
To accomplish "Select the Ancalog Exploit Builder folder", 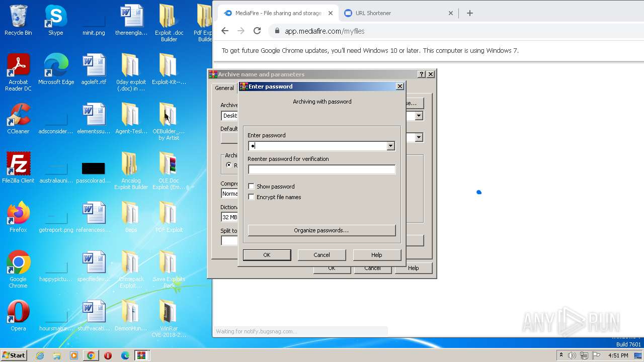I will (131, 171).
